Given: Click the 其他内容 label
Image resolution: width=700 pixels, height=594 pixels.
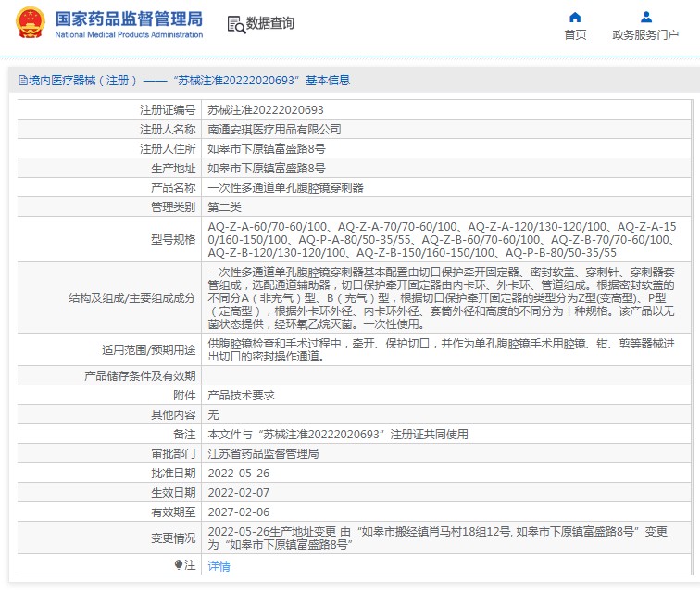Looking at the screenshot, I should tap(173, 415).
